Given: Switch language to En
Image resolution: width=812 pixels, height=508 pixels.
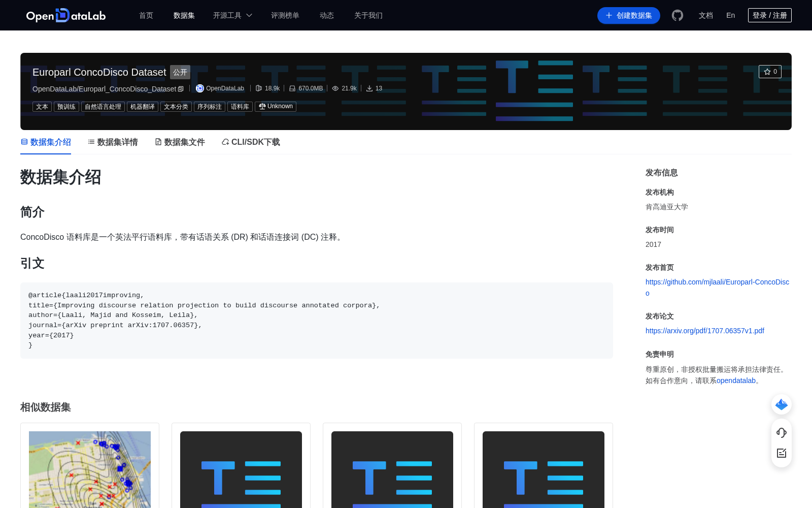Looking at the screenshot, I should coord(731,15).
